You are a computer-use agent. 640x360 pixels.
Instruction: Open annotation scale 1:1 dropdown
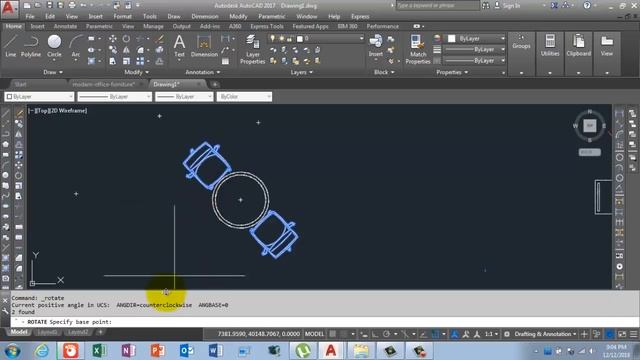[x=491, y=334]
